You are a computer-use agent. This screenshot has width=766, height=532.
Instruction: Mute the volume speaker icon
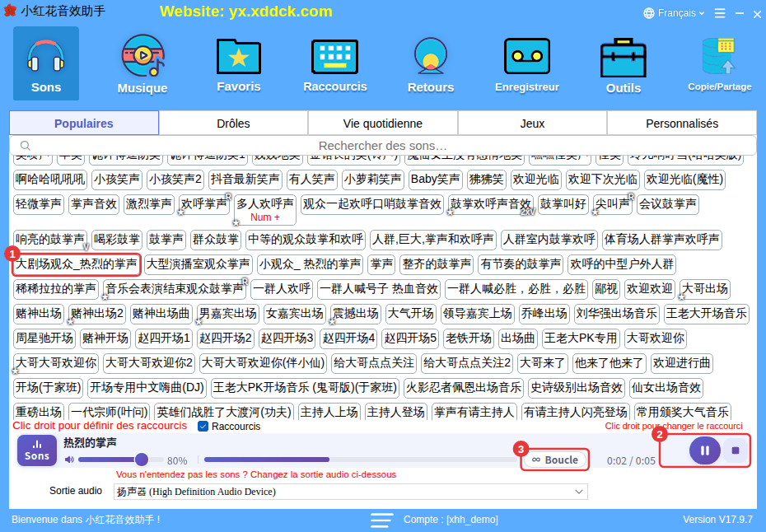pos(70,460)
